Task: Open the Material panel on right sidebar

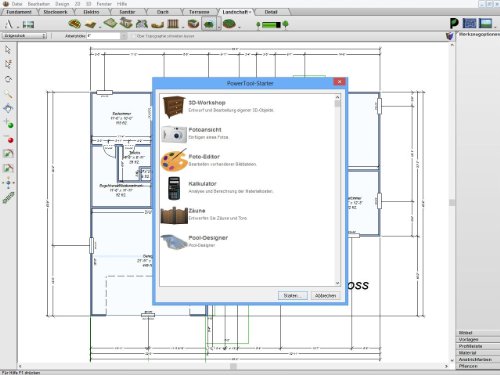Action: click(x=477, y=353)
